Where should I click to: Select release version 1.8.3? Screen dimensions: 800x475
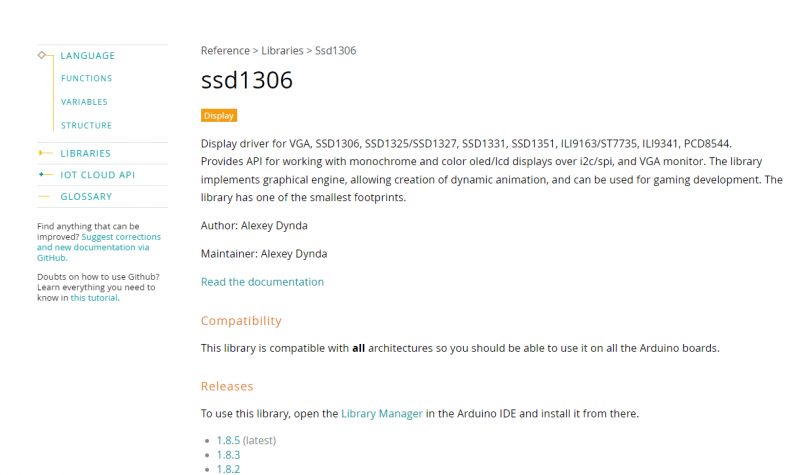pyautogui.click(x=228, y=454)
